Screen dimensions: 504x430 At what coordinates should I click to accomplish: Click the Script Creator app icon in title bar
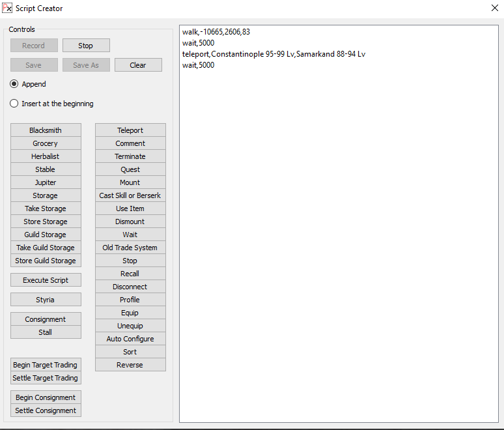pos(7,8)
